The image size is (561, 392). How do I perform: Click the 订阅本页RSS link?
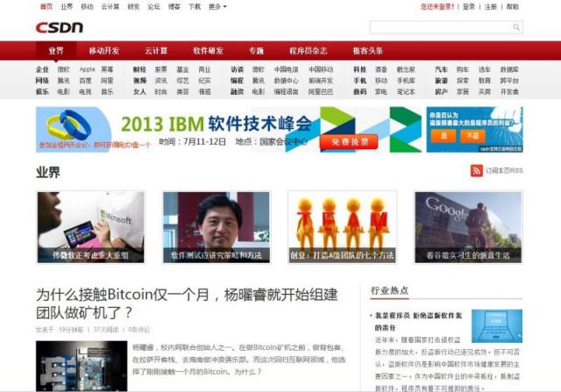click(504, 171)
